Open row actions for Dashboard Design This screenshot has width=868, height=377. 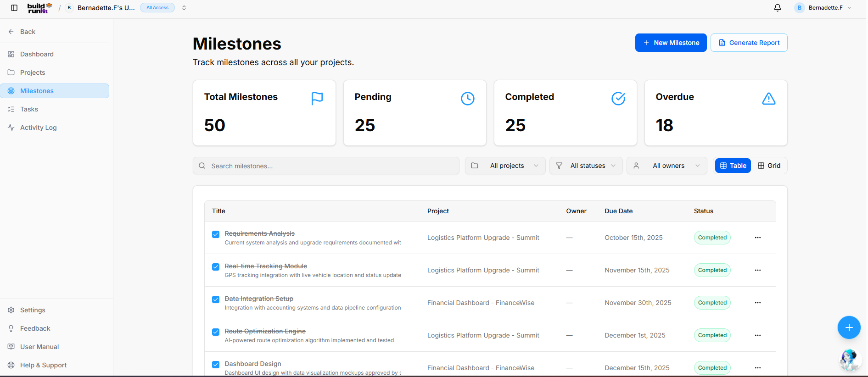[758, 368]
